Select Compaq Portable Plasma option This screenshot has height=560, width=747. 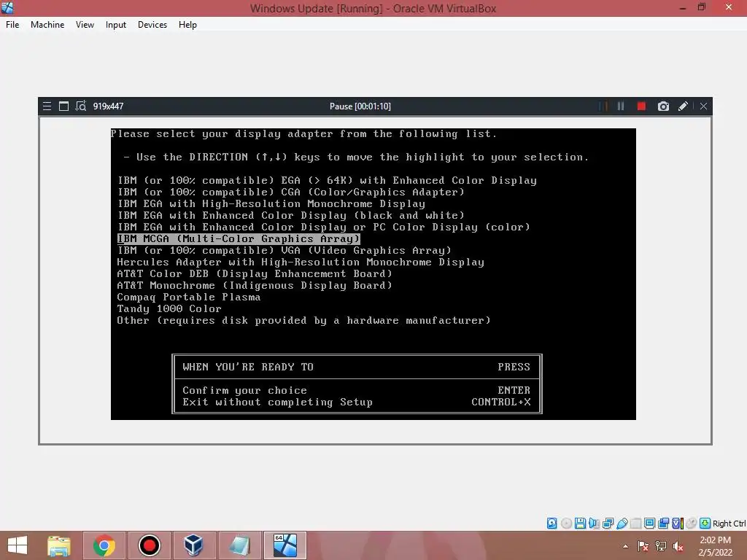189,297
